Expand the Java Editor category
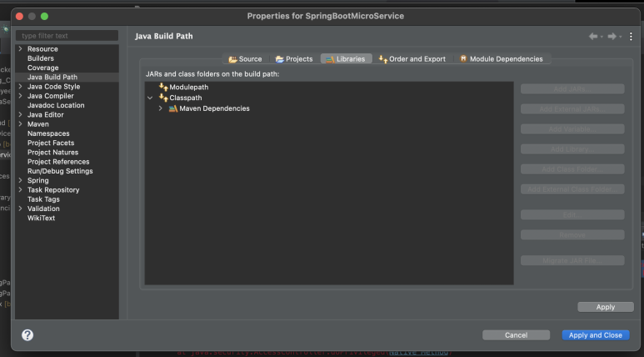This screenshot has width=644, height=357. 20,115
